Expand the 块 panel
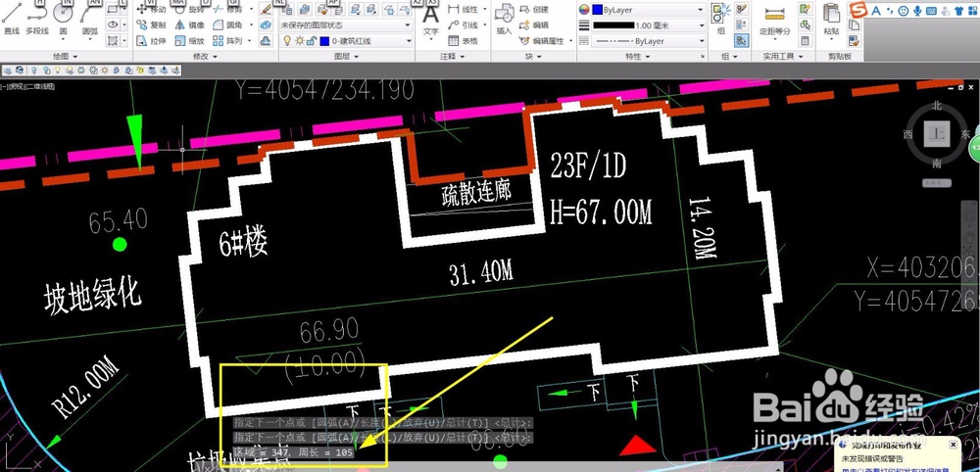 click(533, 56)
